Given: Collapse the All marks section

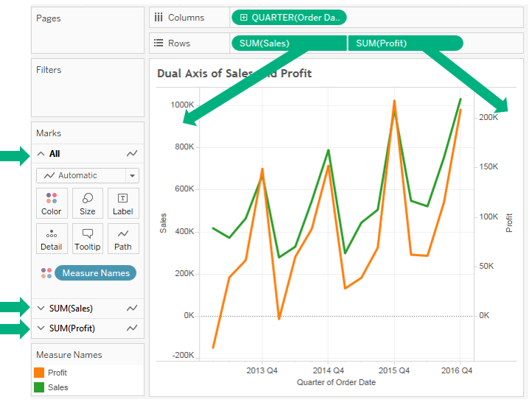Looking at the screenshot, I should click(x=41, y=154).
